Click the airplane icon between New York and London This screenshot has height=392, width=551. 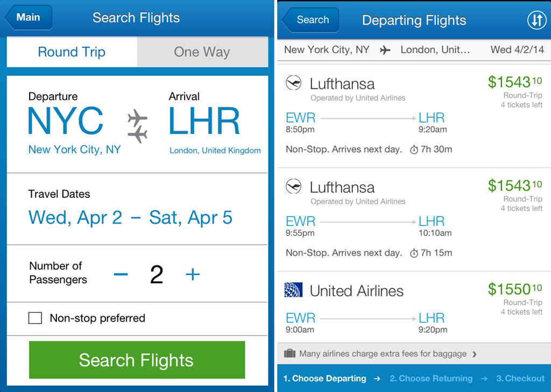tap(385, 50)
